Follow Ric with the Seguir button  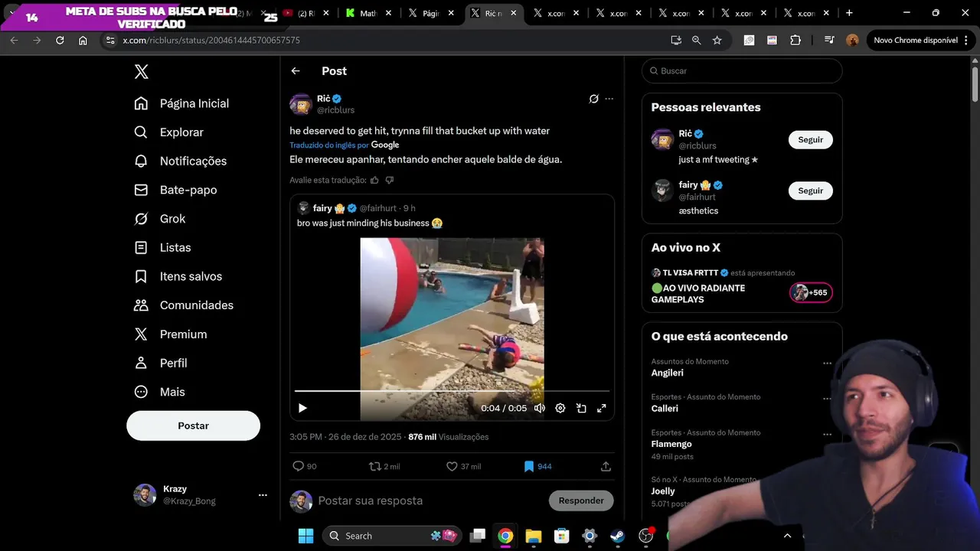pos(811,140)
